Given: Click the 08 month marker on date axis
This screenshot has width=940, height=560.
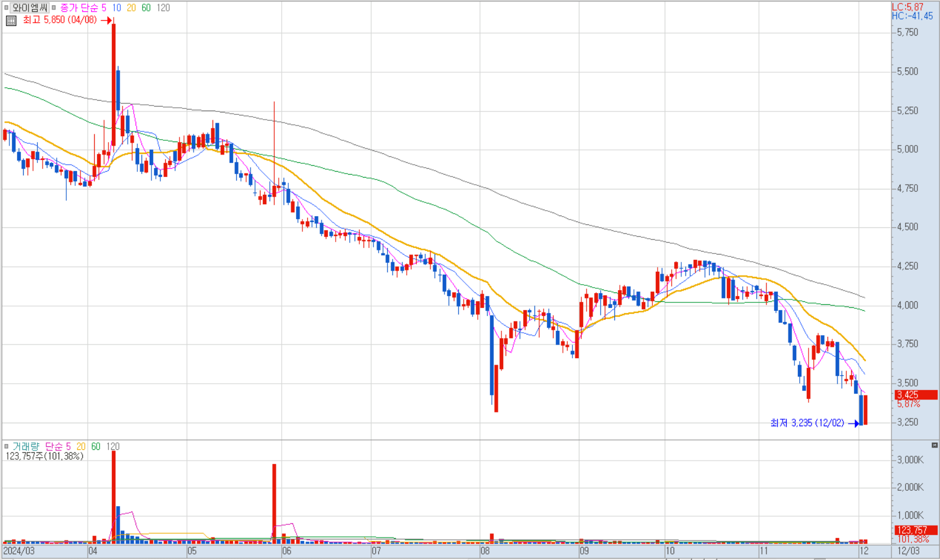Looking at the screenshot, I should point(485,551).
